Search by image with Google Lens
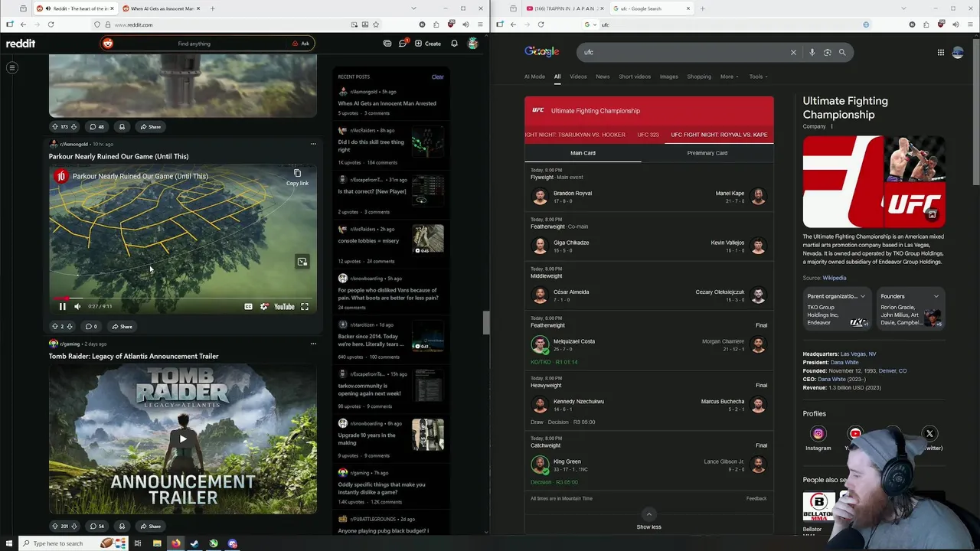Screen dimensions: 980x551 click(828, 52)
